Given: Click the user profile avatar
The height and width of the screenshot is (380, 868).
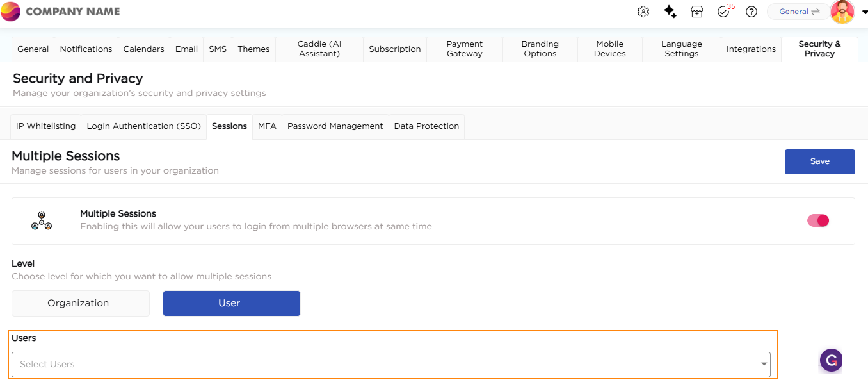Looking at the screenshot, I should coord(842,12).
